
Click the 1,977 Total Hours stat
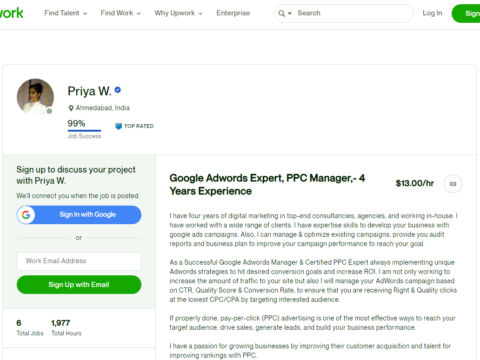[x=66, y=328]
